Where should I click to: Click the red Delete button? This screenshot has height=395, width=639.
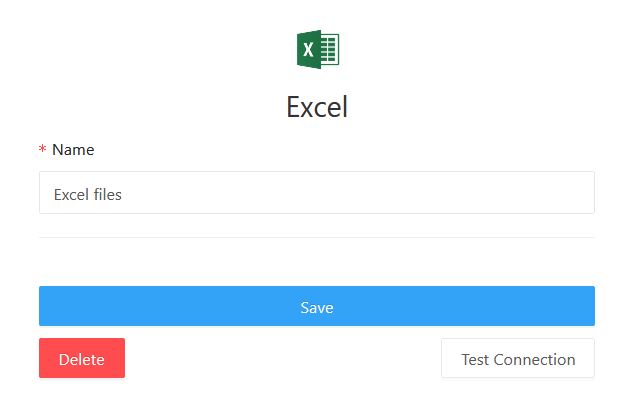[82, 358]
